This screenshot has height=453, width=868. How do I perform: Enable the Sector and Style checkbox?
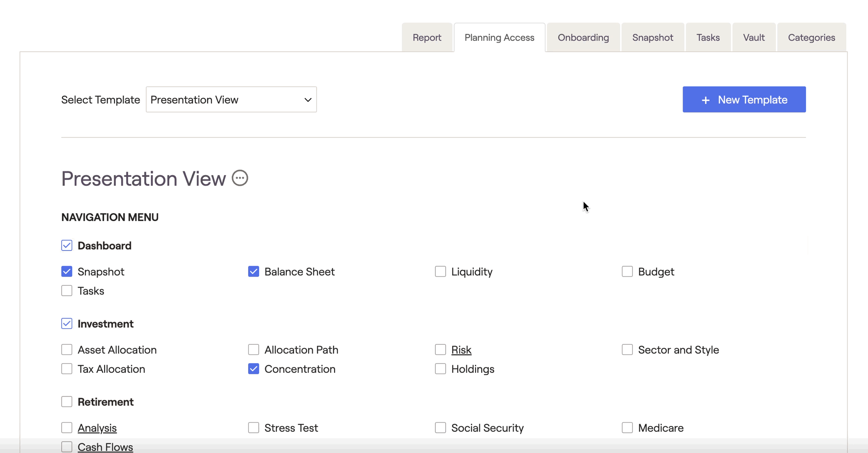tap(627, 350)
